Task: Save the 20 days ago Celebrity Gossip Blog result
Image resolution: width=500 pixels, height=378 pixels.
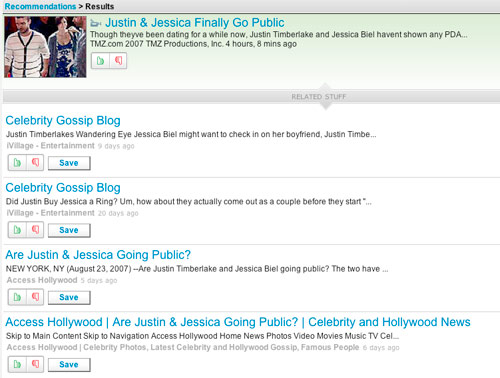Action: [x=69, y=230]
